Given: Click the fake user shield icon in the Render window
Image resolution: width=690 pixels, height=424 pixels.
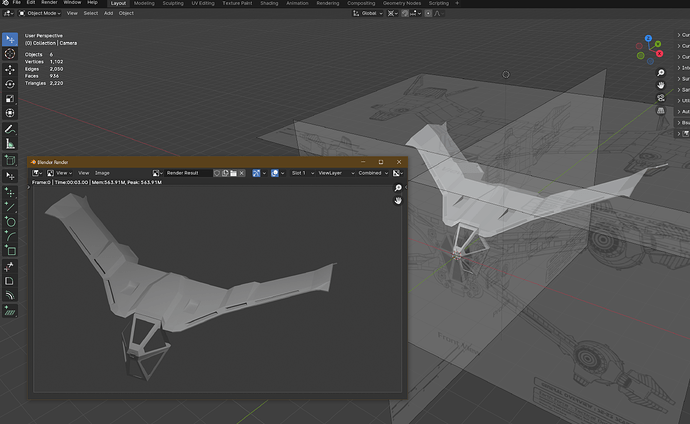Looking at the screenshot, I should click(217, 173).
